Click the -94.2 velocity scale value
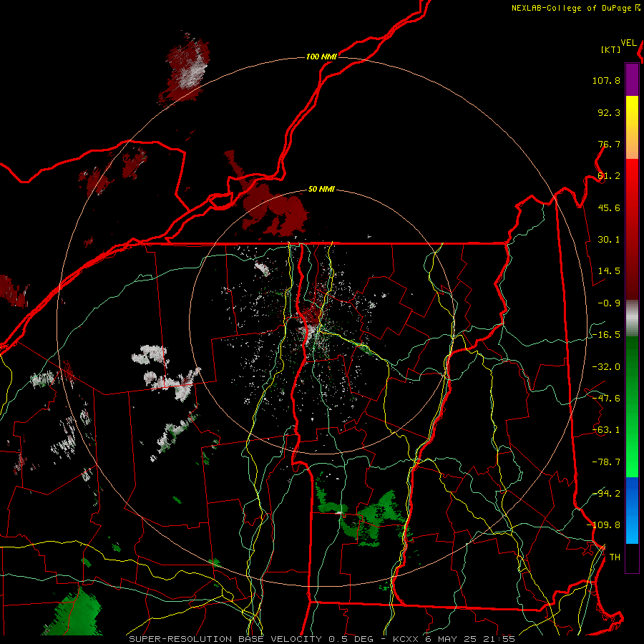The height and width of the screenshot is (644, 644). coord(606,494)
